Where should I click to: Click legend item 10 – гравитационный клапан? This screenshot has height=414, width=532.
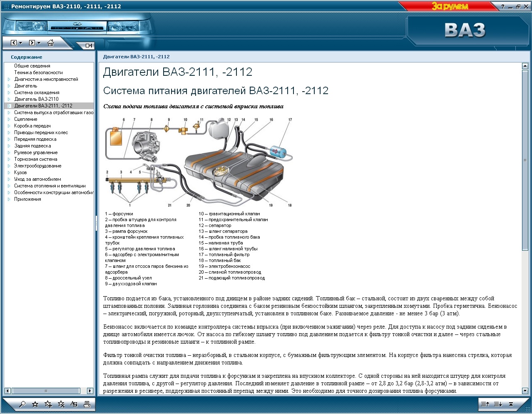coord(229,214)
